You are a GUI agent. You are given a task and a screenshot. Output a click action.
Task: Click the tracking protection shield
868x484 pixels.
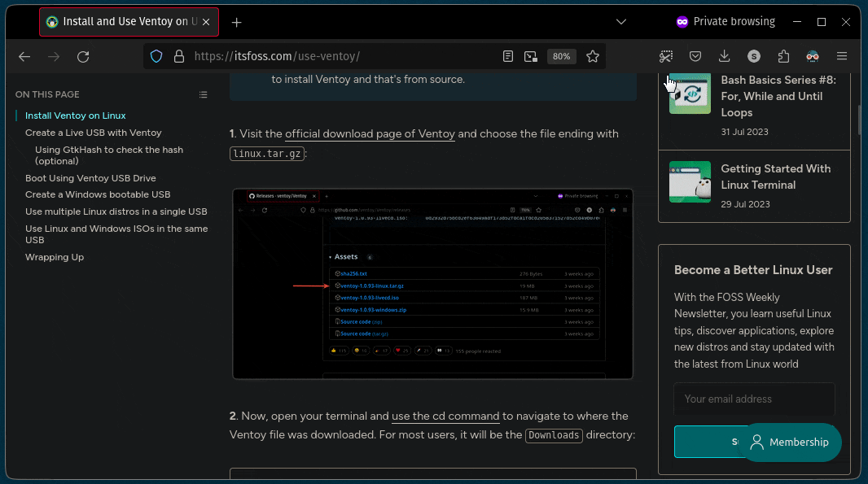155,56
